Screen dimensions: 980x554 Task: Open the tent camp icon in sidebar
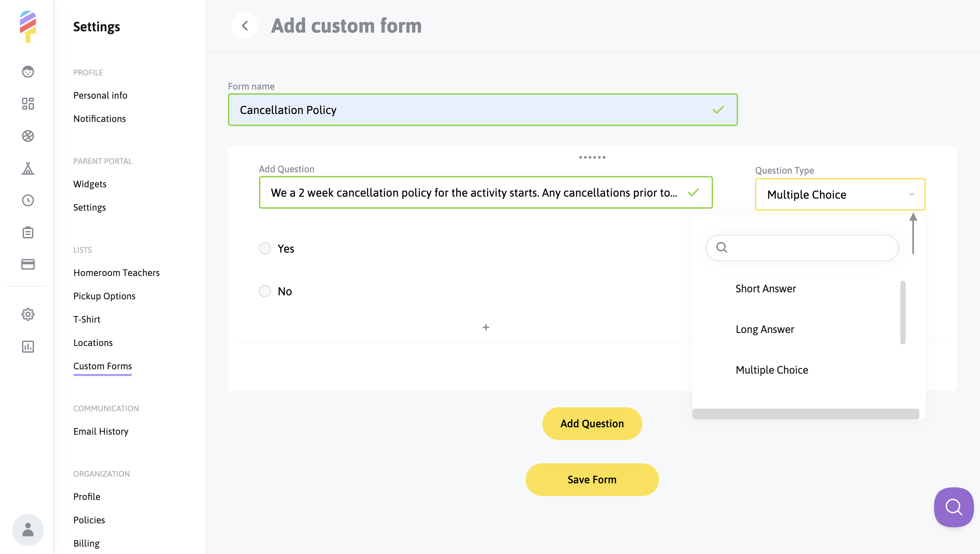pos(28,168)
